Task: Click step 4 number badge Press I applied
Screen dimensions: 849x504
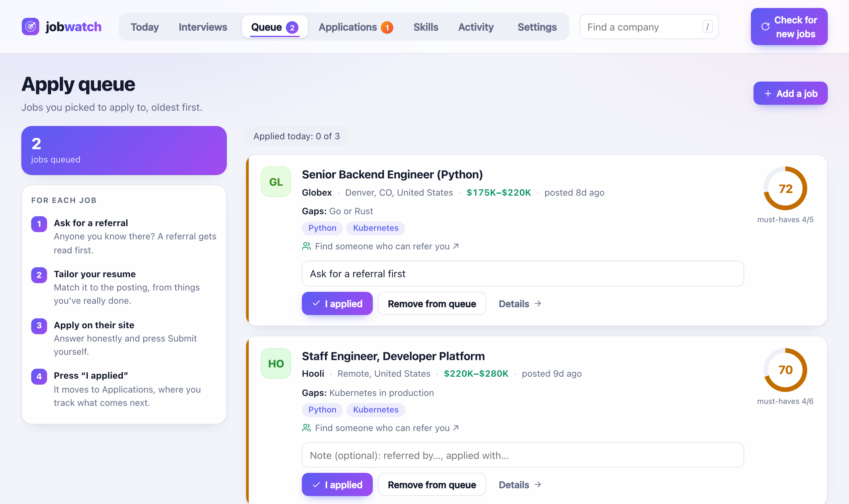Action: [39, 376]
